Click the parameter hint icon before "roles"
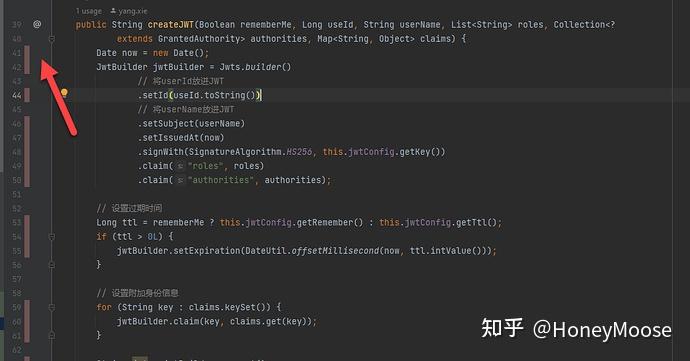Screen dimensions: 690x361 coord(180,166)
